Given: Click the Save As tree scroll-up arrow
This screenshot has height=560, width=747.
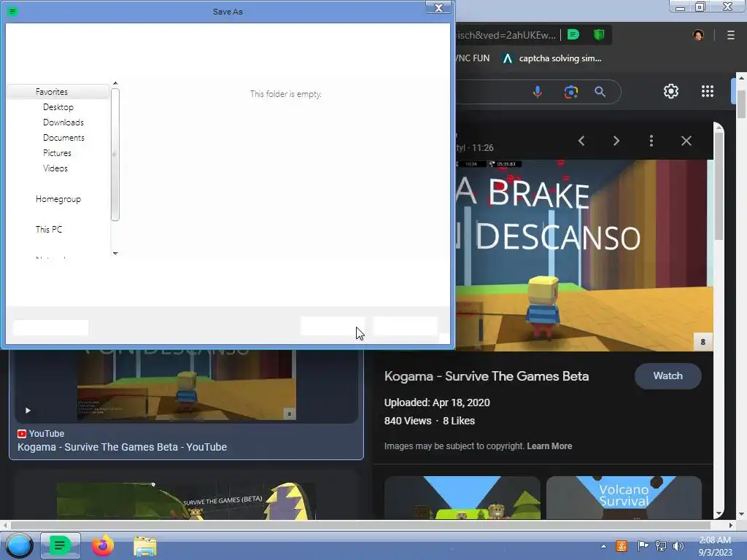Looking at the screenshot, I should click(x=115, y=84).
